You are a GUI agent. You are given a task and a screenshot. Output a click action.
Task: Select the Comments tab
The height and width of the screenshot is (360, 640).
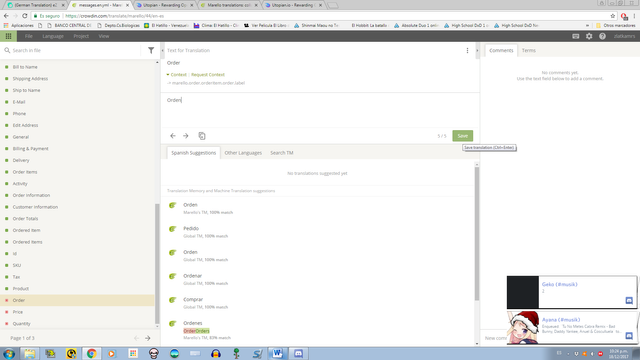pyautogui.click(x=501, y=51)
